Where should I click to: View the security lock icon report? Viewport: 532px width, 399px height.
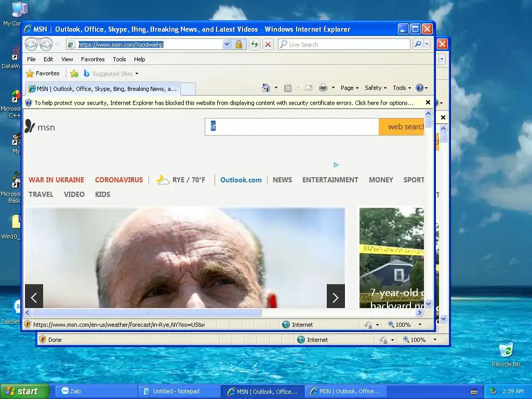click(239, 45)
